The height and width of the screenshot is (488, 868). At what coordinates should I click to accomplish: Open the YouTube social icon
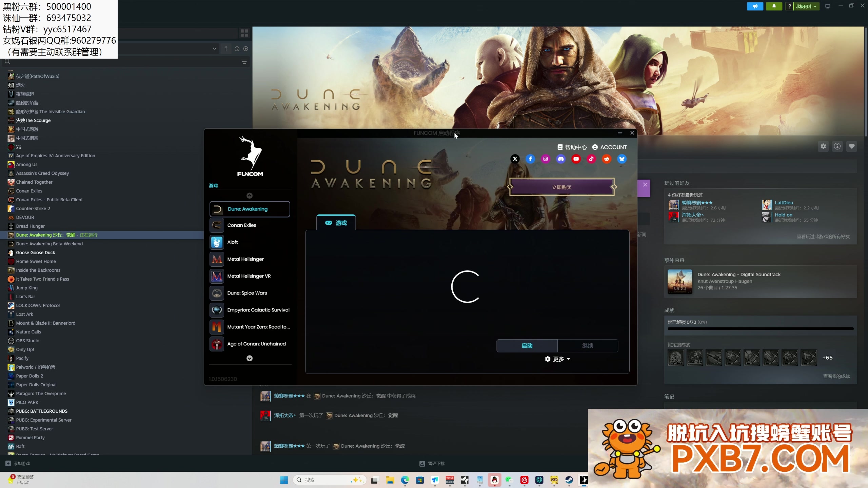[x=576, y=159]
